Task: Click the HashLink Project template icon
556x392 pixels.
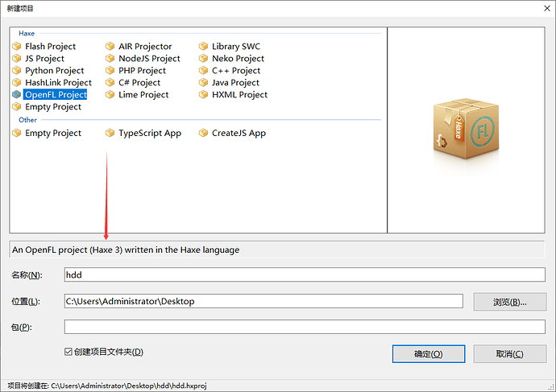Action: [17, 83]
